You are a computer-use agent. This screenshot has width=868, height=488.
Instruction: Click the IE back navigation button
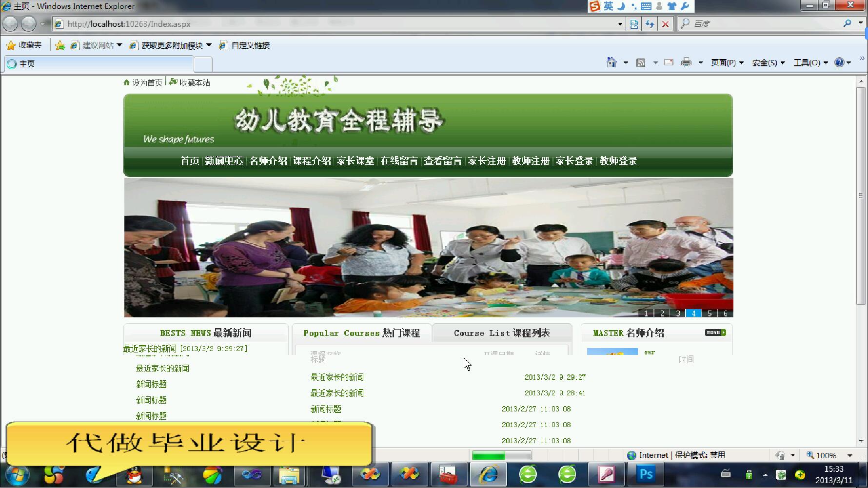10,23
